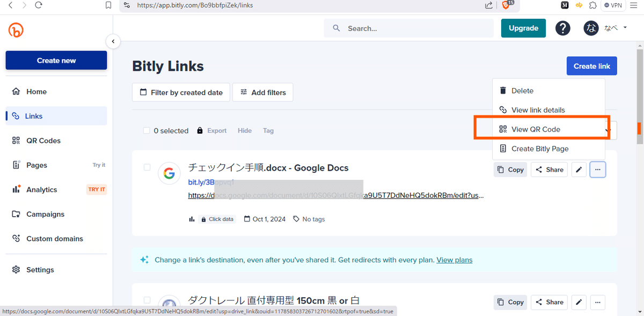Open the VPN dropdown in the browser toolbar
Screen dimensions: 644x316
(612, 5)
